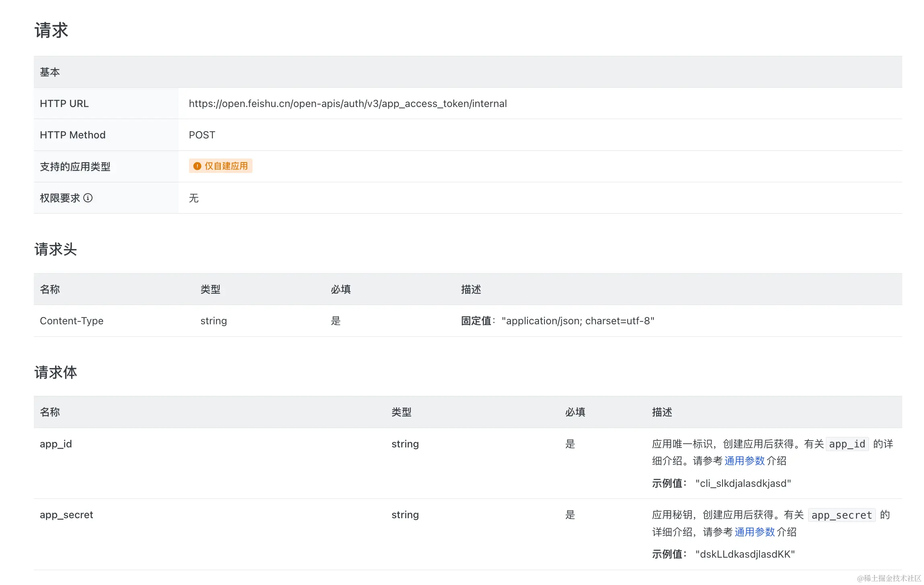Click the info icon beside 权限要求
The width and height of the screenshot is (924, 585).
tap(88, 198)
